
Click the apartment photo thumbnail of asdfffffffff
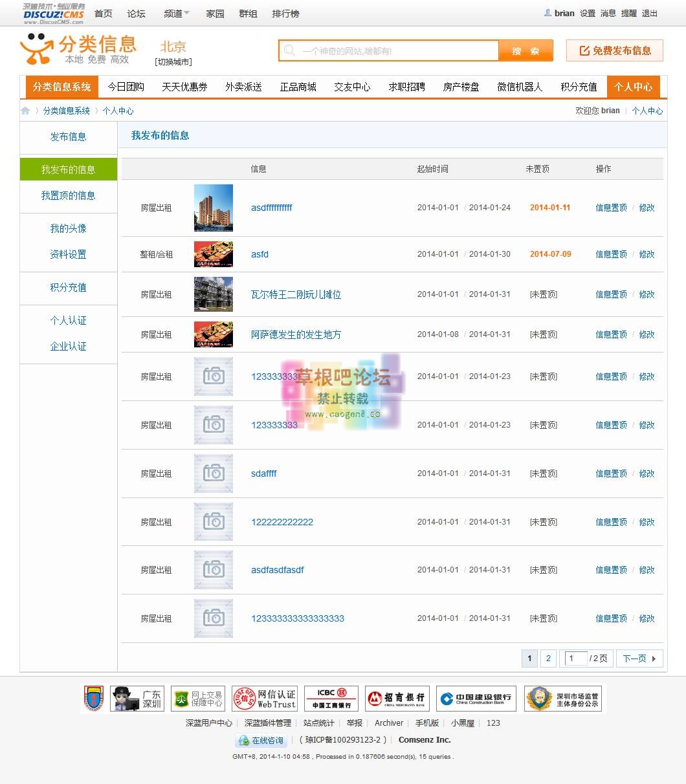pos(213,208)
